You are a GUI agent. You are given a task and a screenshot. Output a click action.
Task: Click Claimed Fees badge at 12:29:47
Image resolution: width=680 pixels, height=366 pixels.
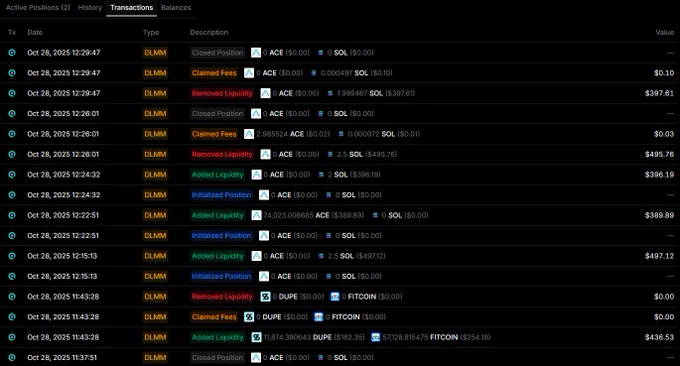click(214, 73)
